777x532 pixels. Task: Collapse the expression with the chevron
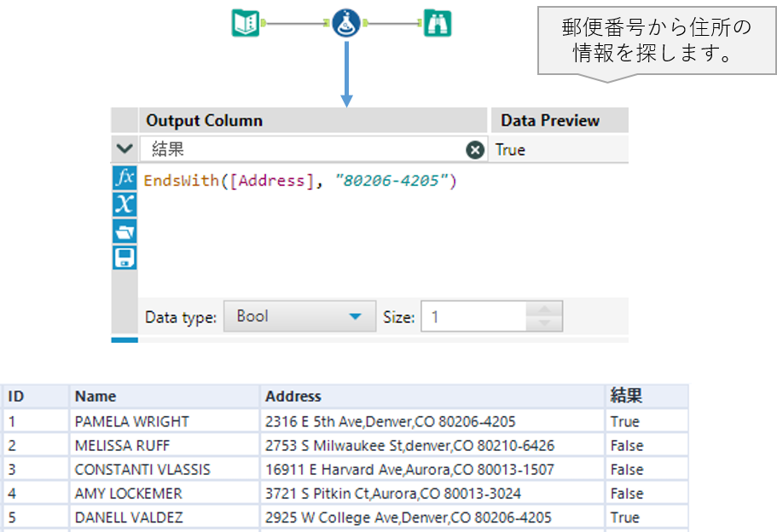(x=125, y=149)
